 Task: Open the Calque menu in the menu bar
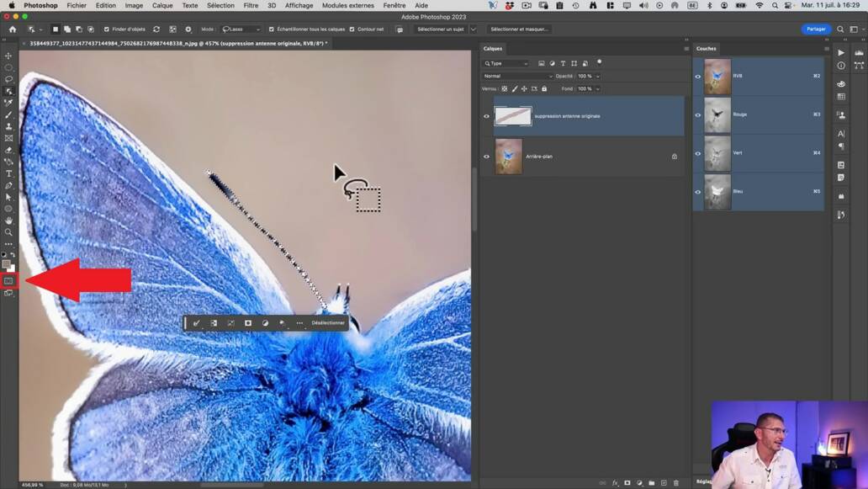[x=162, y=5]
